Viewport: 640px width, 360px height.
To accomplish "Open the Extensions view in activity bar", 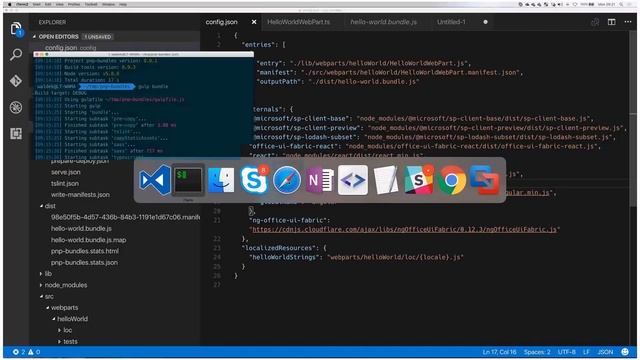I will point(16,133).
